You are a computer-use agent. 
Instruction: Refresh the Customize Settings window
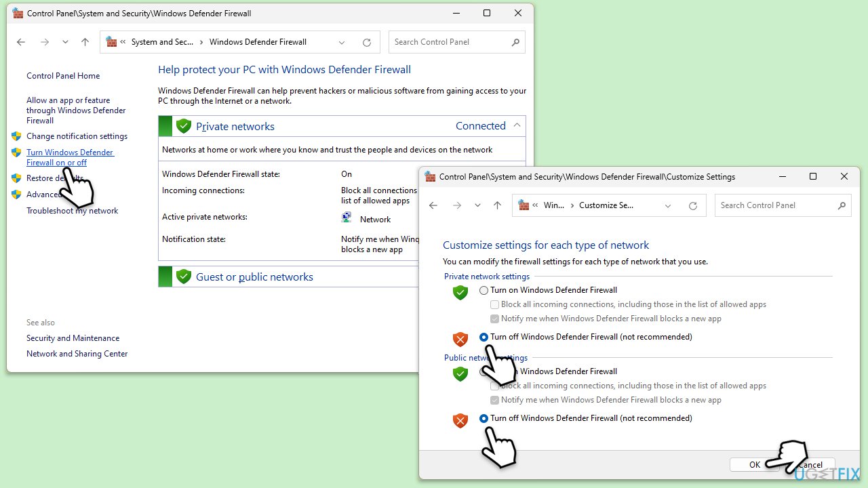click(693, 205)
